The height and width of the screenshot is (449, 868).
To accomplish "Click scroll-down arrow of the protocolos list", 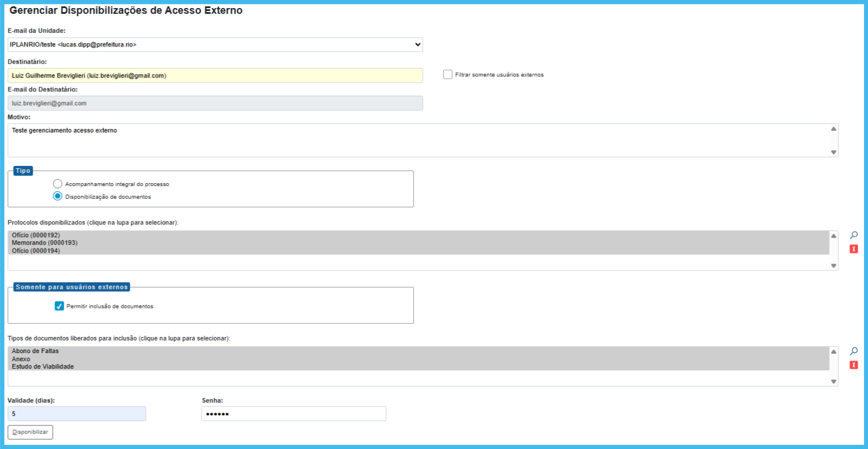I will (834, 265).
